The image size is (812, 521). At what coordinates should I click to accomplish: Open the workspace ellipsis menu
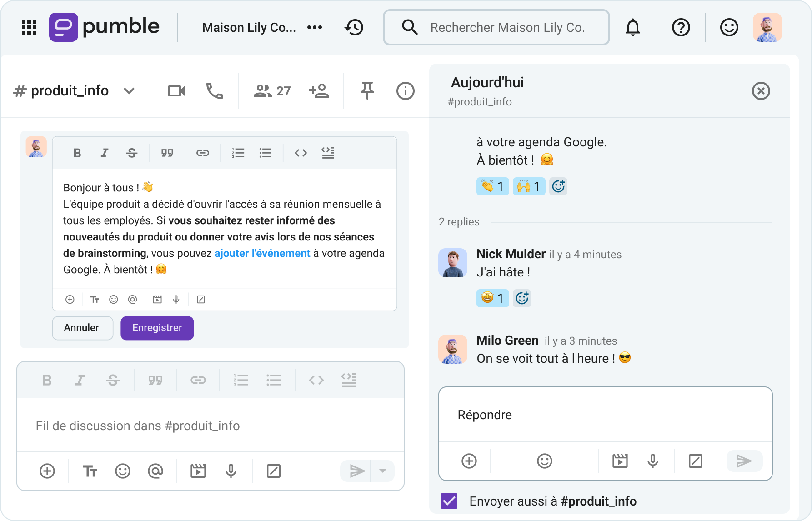click(x=315, y=27)
